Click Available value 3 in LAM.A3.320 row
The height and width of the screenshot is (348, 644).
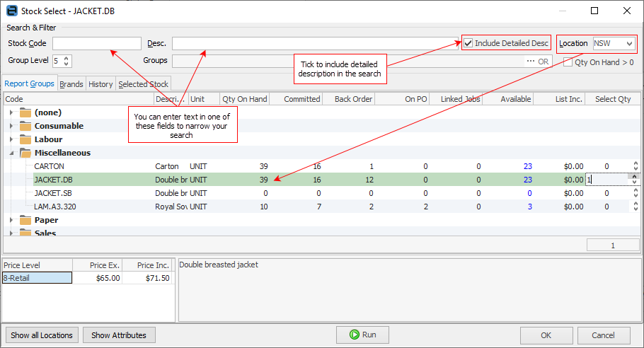[530, 207]
